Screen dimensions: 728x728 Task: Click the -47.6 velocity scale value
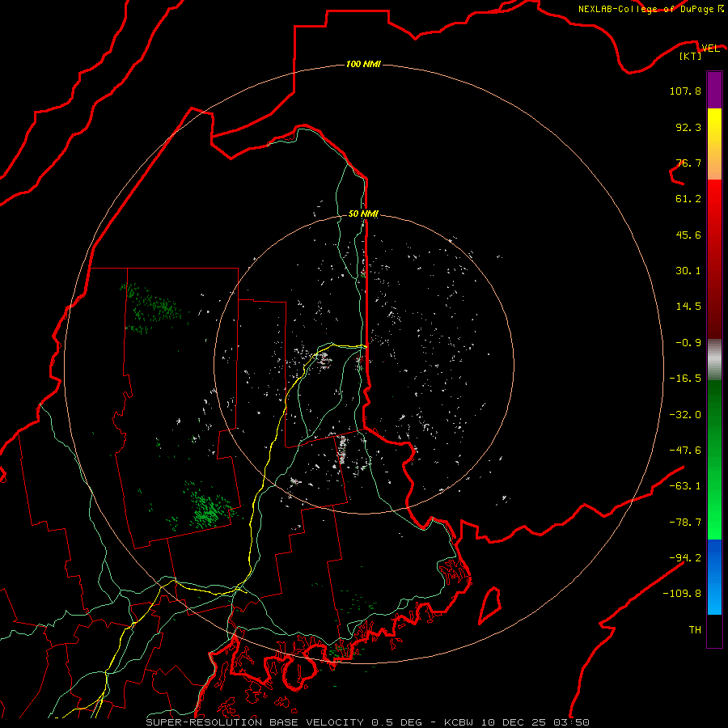[x=685, y=451]
